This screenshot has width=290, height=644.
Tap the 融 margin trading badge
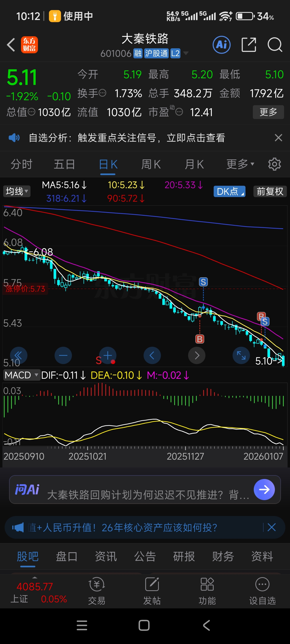point(138,53)
